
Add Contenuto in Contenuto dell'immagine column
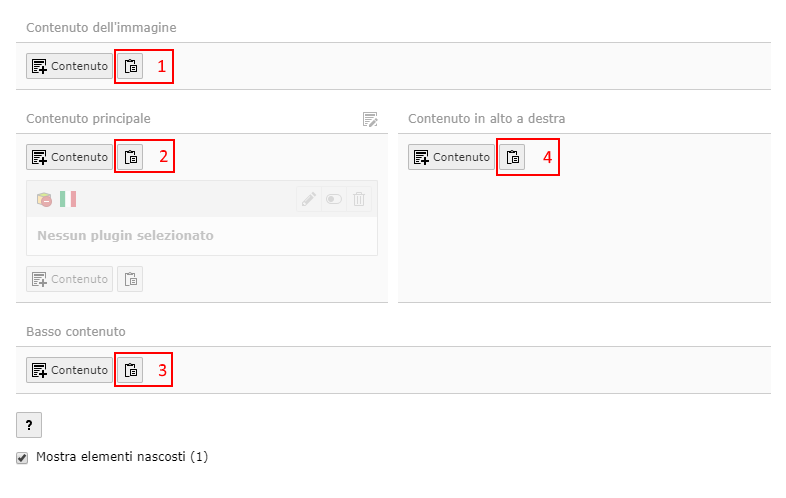(x=69, y=66)
